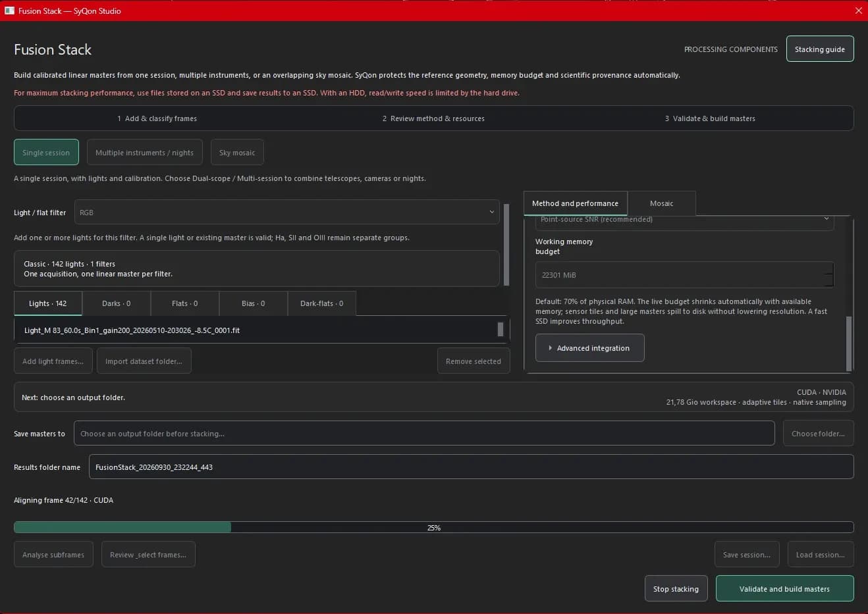The image size is (868, 614).
Task: Select the Light_M 83 0001.fit frame row
Action: click(x=255, y=330)
